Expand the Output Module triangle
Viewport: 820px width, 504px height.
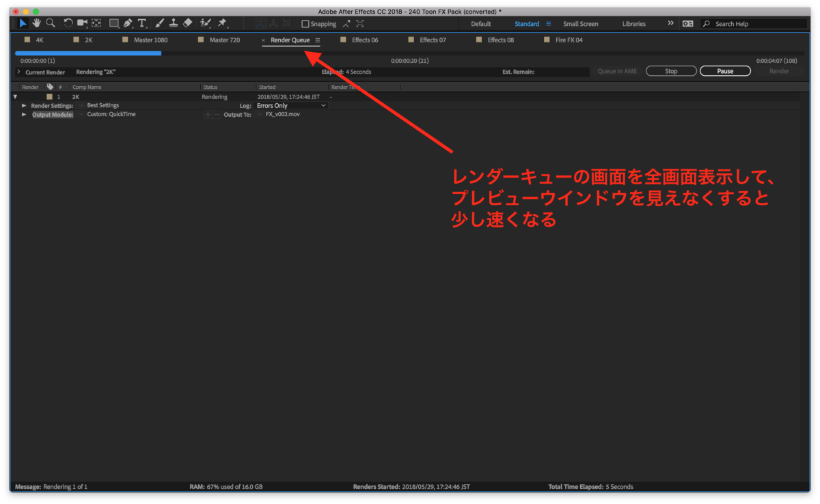pos(25,115)
